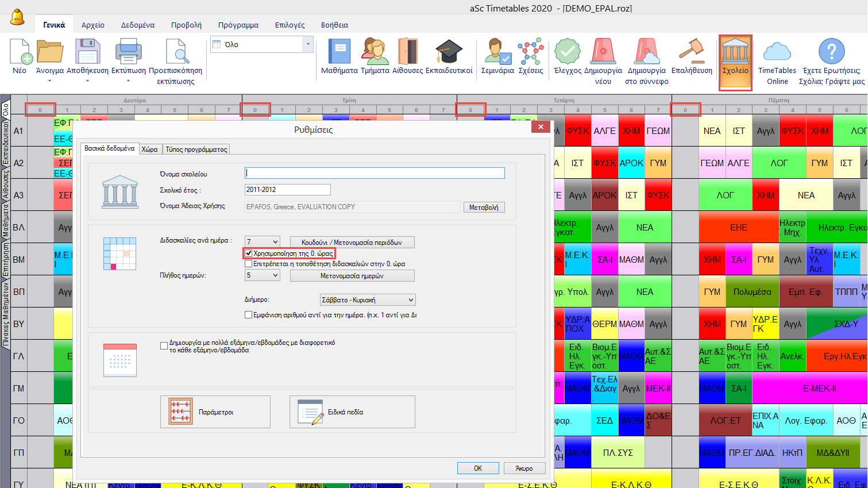Click the Μαθήματα (Subjects) book icon
Screen dimensions: 868x488
coord(339,52)
